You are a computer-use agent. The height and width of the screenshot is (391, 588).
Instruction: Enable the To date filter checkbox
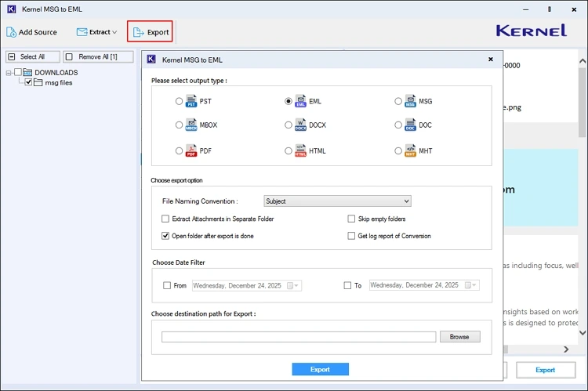tap(347, 286)
